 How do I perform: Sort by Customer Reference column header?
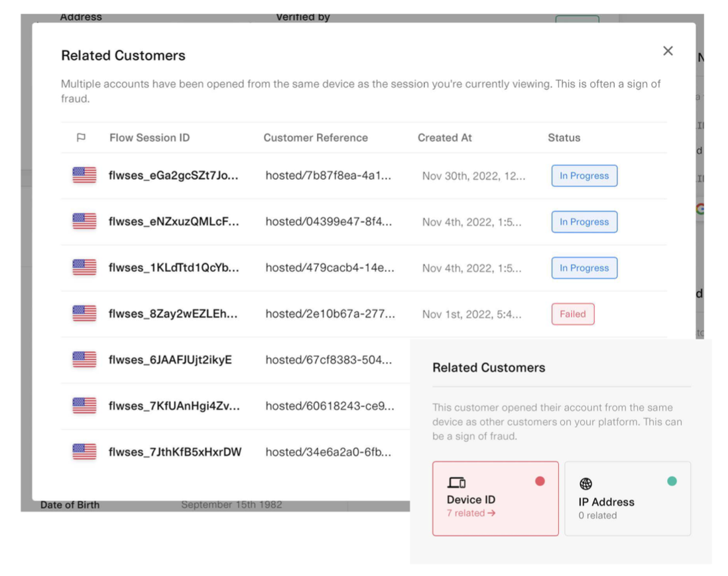click(316, 138)
